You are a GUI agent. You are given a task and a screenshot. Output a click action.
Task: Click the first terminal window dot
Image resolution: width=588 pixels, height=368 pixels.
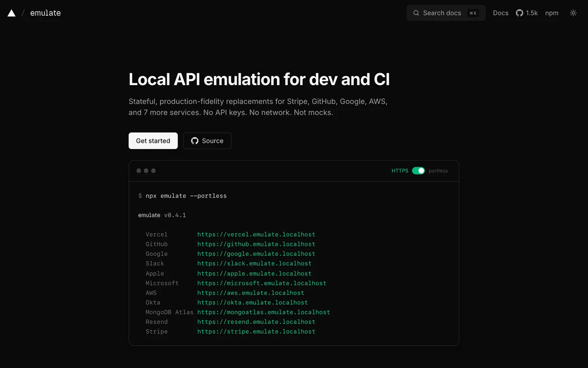click(139, 171)
